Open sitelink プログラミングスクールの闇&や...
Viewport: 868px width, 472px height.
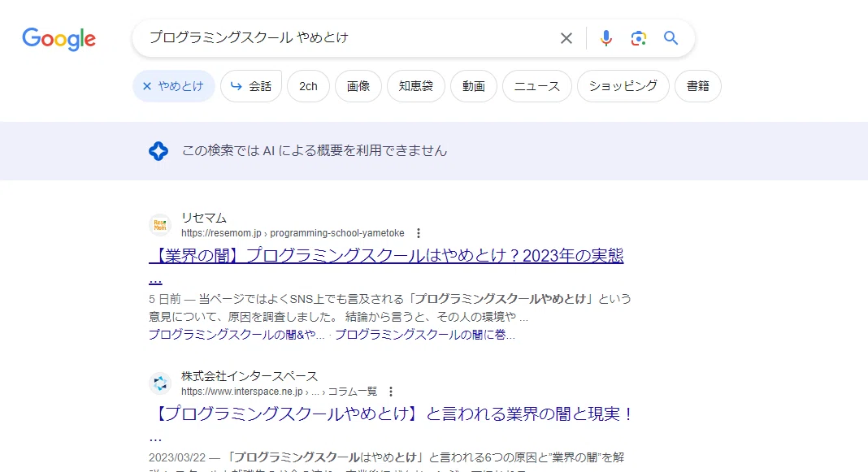[x=237, y=335]
